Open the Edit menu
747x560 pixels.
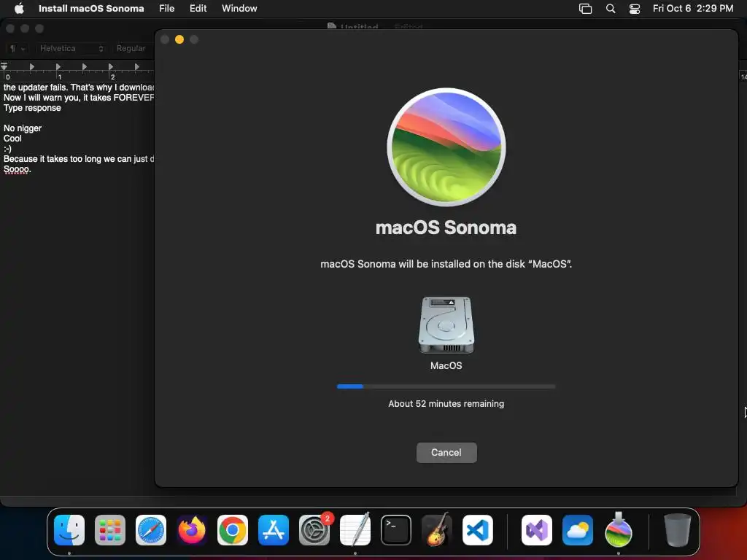click(x=198, y=8)
